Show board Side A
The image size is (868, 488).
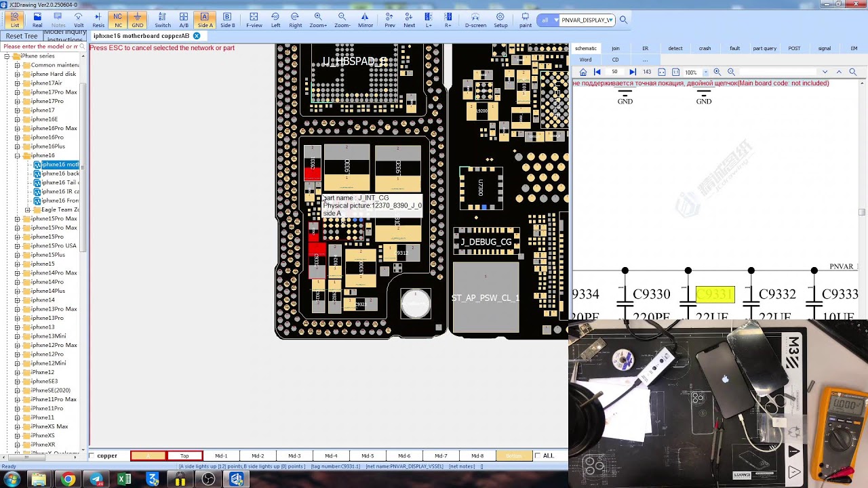[205, 20]
